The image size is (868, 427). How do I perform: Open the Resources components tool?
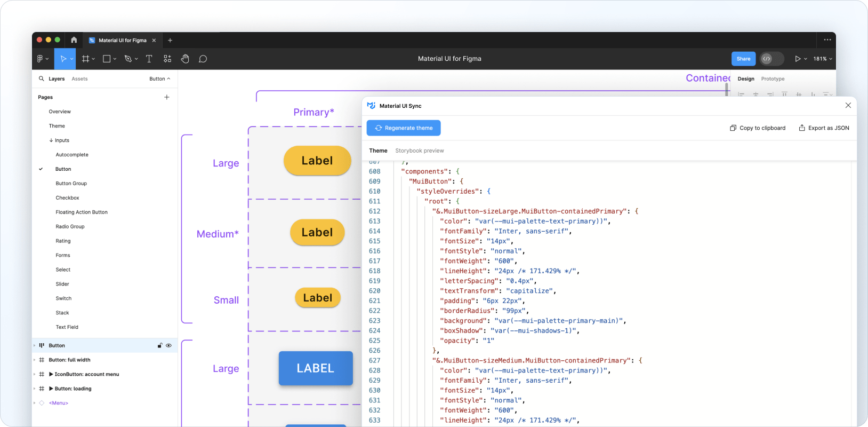[167, 59]
